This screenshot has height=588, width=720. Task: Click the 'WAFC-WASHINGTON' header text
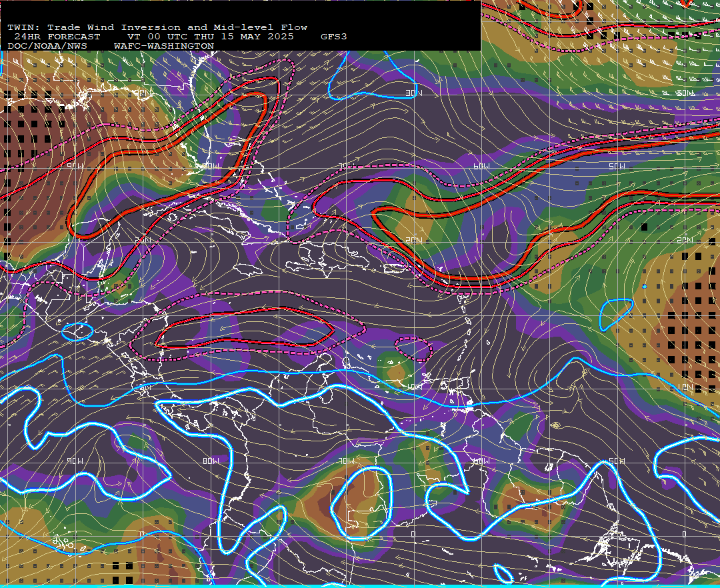point(164,47)
